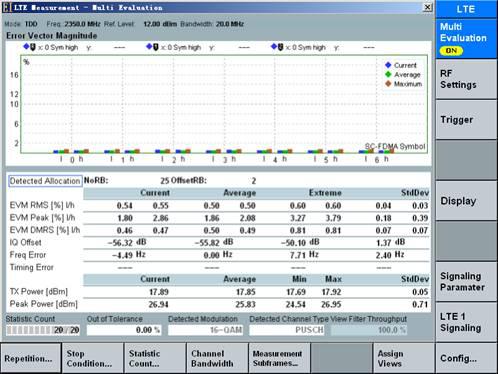Open the Display softkey
The image size is (498, 374).
[x=466, y=201]
